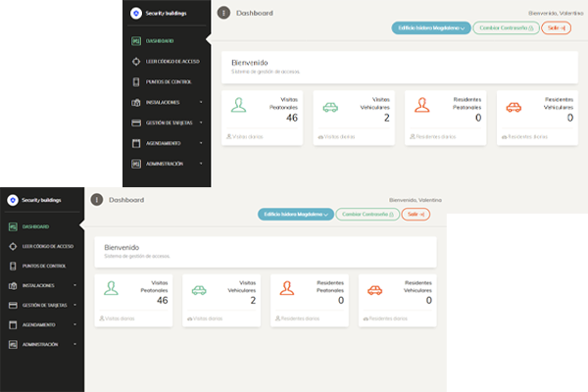Click the Gestión de Tarjetas card icon, front window
The height and width of the screenshot is (392, 588).
coord(12,305)
